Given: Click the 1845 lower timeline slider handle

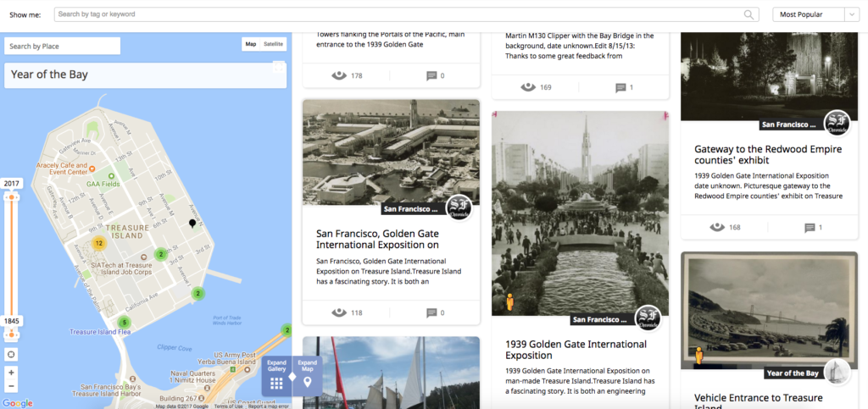Looking at the screenshot, I should pyautogui.click(x=12, y=334).
